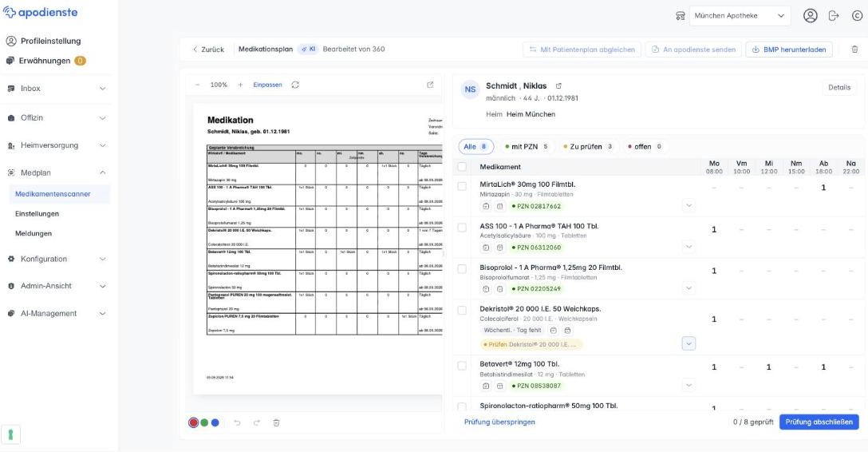Click the redo annotation icon
This screenshot has width=868, height=452.
[x=257, y=422]
